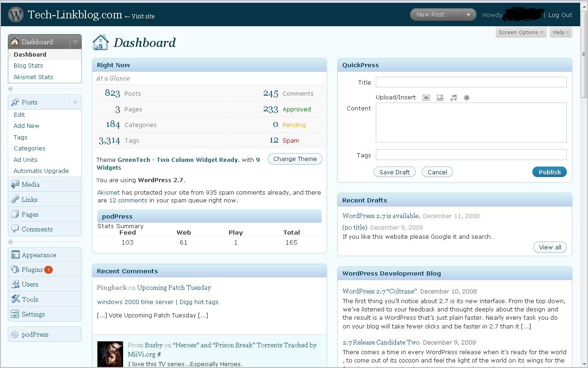The image size is (588, 368).
Task: Open 'WordPress 2.7 Coltrane' blog post link
Action: (380, 291)
